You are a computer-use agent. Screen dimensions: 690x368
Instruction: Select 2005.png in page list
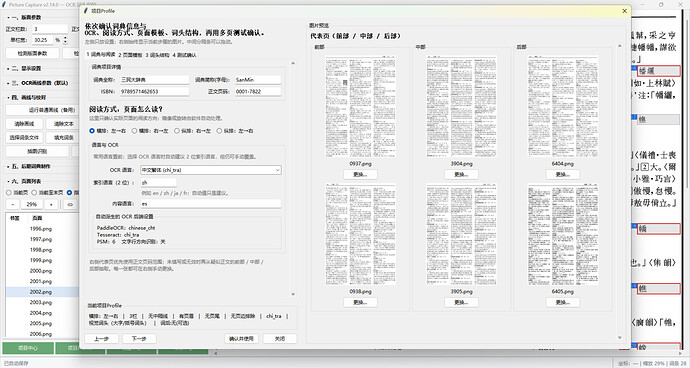(x=41, y=324)
